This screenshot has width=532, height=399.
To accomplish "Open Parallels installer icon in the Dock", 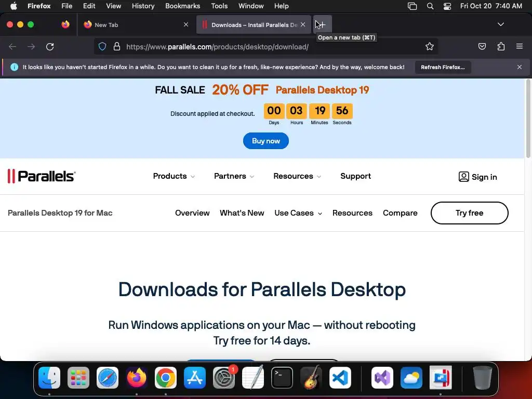I will pyautogui.click(x=441, y=378).
